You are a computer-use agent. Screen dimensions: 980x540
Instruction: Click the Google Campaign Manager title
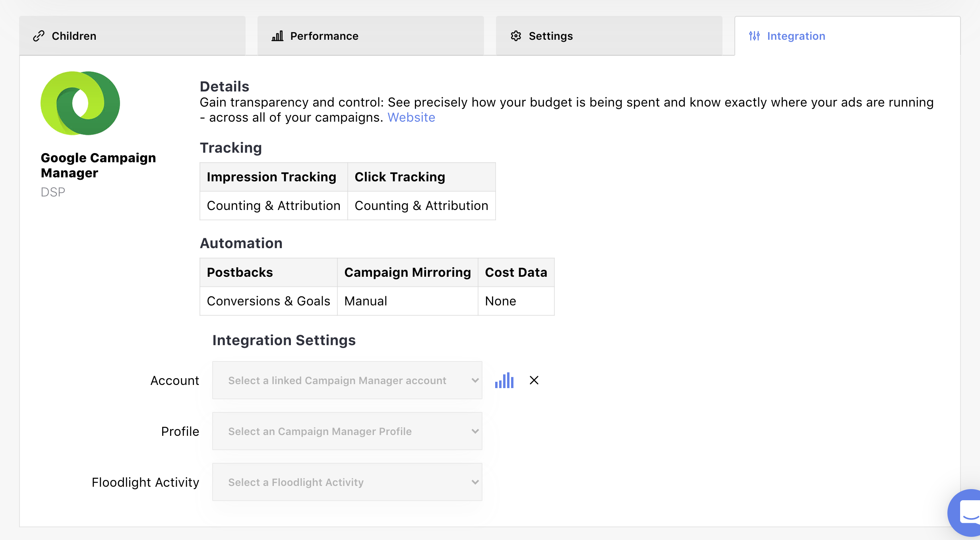(x=98, y=165)
